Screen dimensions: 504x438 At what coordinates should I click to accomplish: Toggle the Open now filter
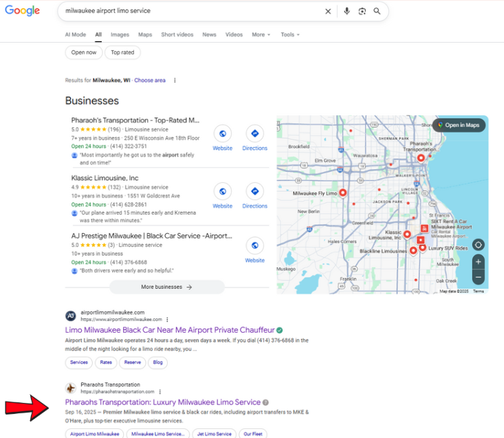84,52
